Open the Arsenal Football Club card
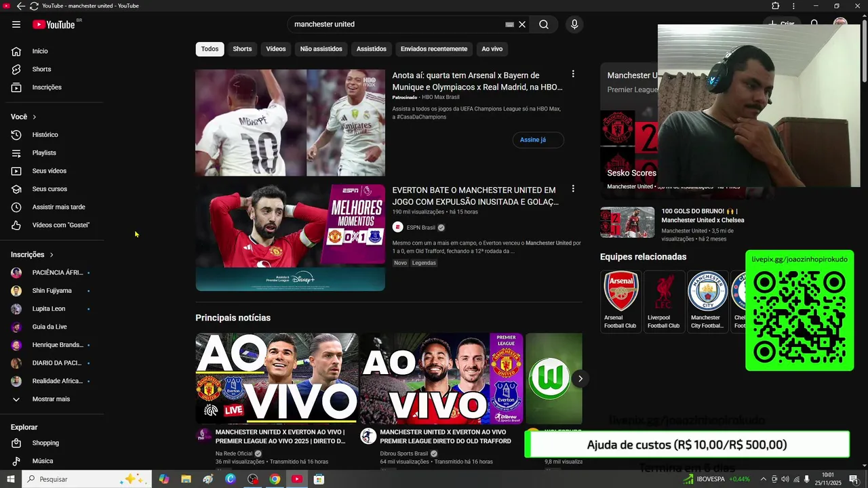 621,301
